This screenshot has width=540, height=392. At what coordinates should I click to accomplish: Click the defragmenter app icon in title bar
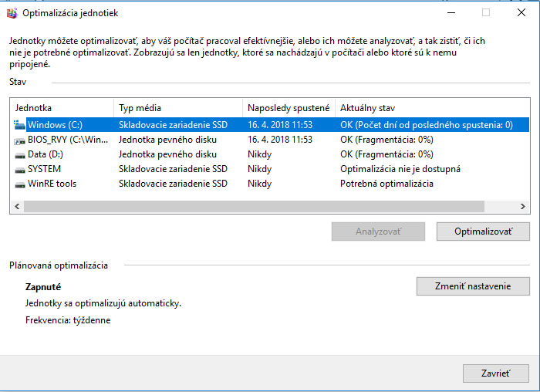[x=12, y=13]
